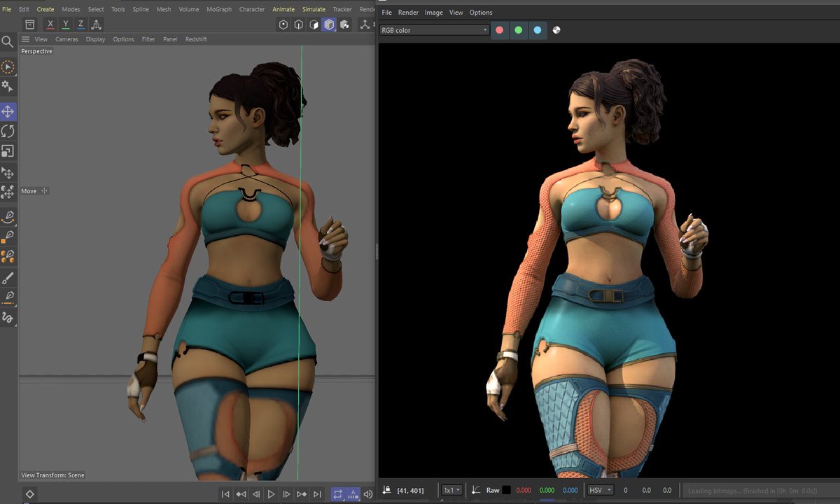Viewport: 840px width, 504px height.
Task: Click the gear settings selection tool
Action: tap(8, 86)
